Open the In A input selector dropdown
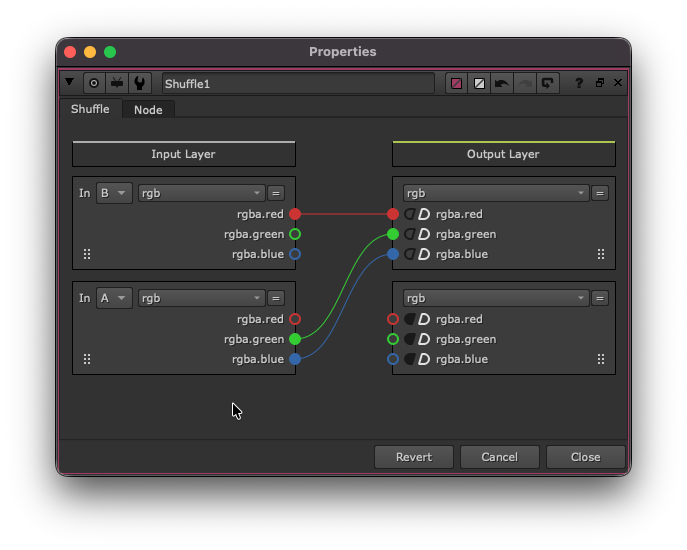The width and height of the screenshot is (687, 550). tap(114, 298)
